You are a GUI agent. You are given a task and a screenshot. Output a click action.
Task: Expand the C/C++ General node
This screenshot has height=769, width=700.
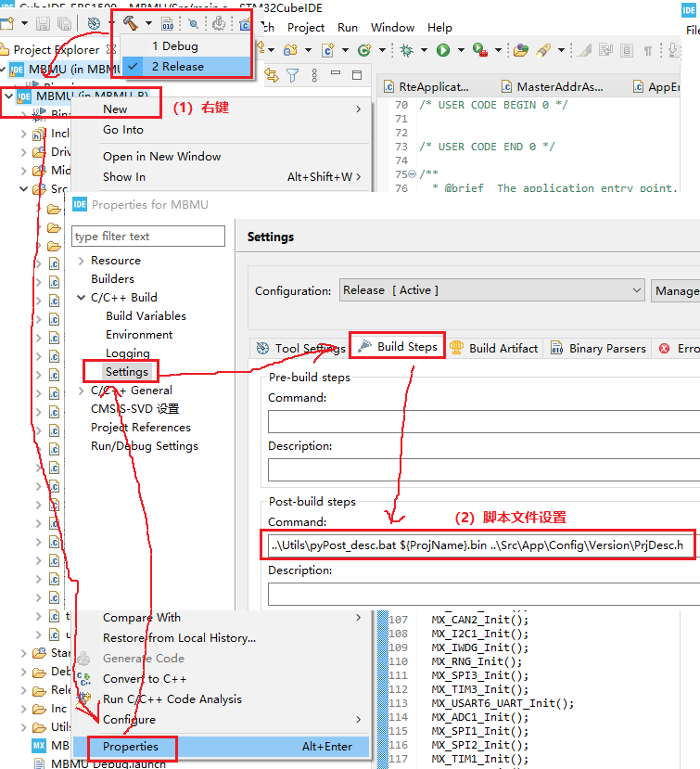point(82,391)
